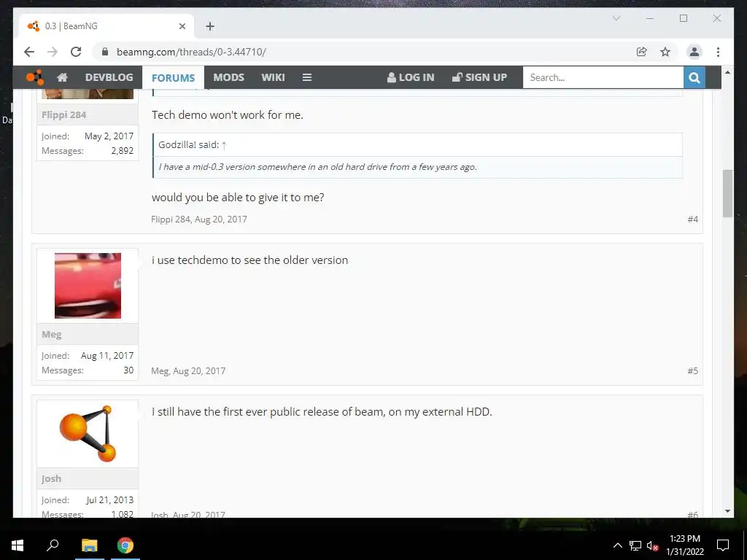
Task: Click Meg post date Aug 20, 2017
Action: (x=199, y=370)
